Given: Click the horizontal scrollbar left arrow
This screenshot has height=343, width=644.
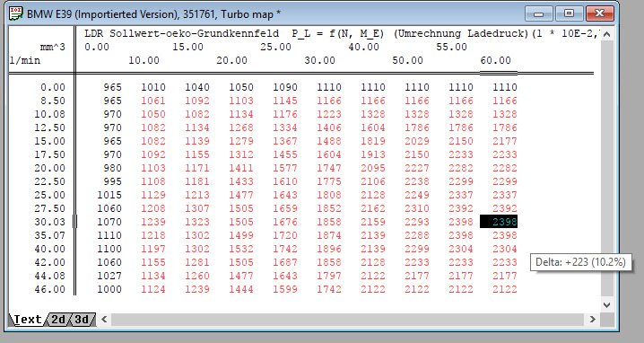Looking at the screenshot, I should click(104, 319).
